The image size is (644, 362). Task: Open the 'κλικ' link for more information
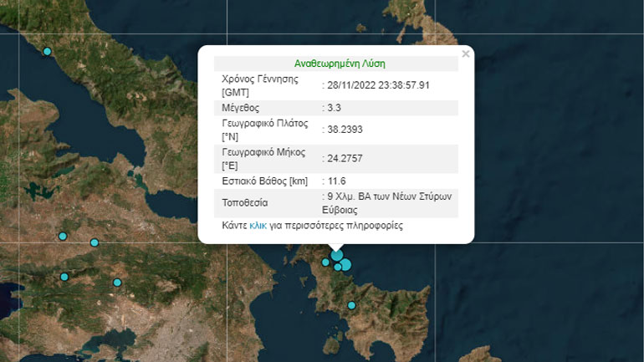258,226
